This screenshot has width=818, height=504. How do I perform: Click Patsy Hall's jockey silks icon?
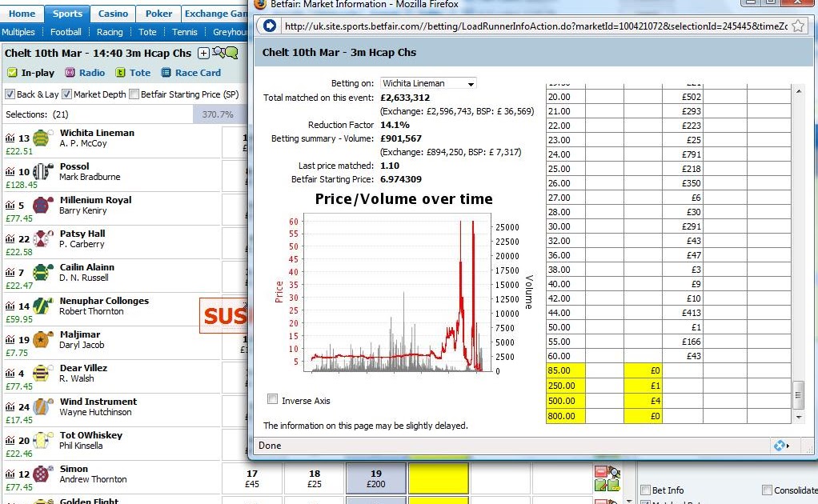point(42,238)
